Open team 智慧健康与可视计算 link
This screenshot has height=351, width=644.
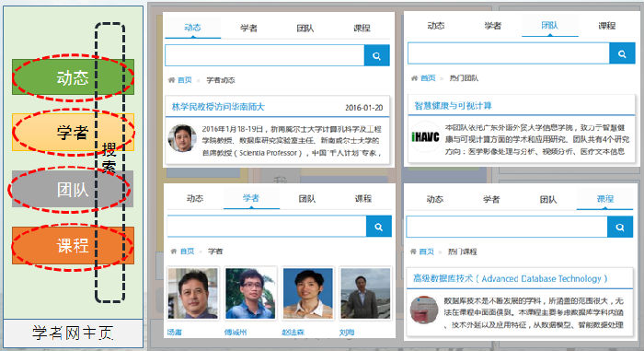pos(453,105)
